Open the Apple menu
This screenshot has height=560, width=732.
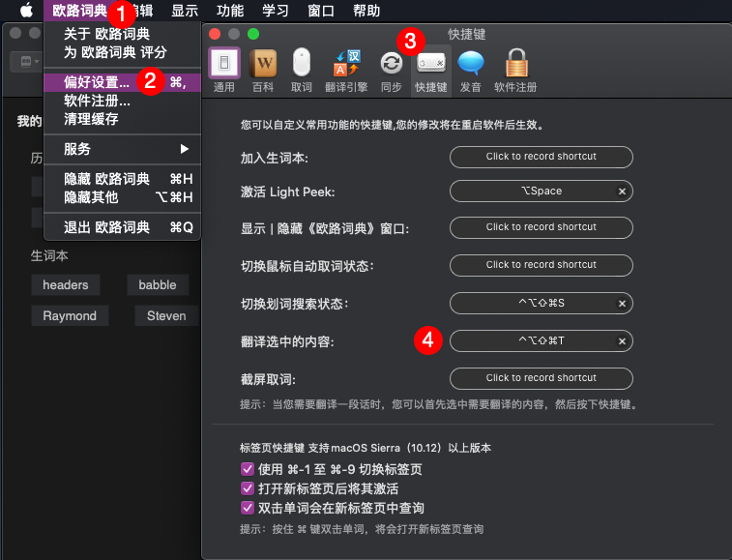tap(27, 10)
